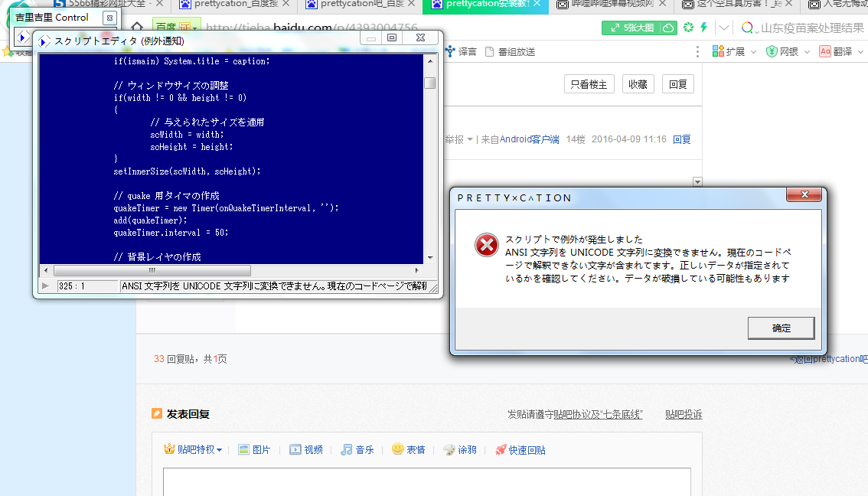Image resolution: width=868 pixels, height=496 pixels.
Task: Click the green aperture icon in address bar
Action: click(689, 27)
